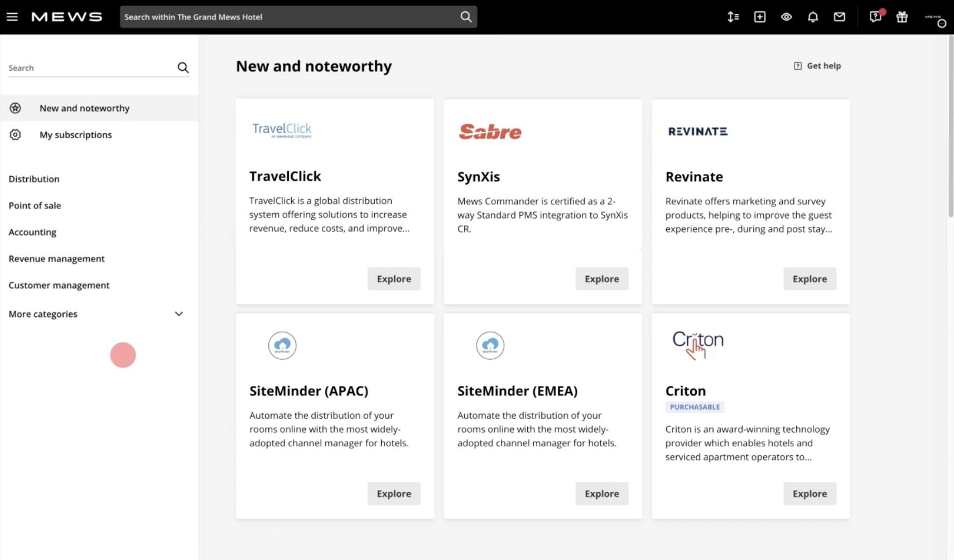The image size is (954, 560).
Task: Click the page vertical scrollbar
Action: click(x=951, y=128)
